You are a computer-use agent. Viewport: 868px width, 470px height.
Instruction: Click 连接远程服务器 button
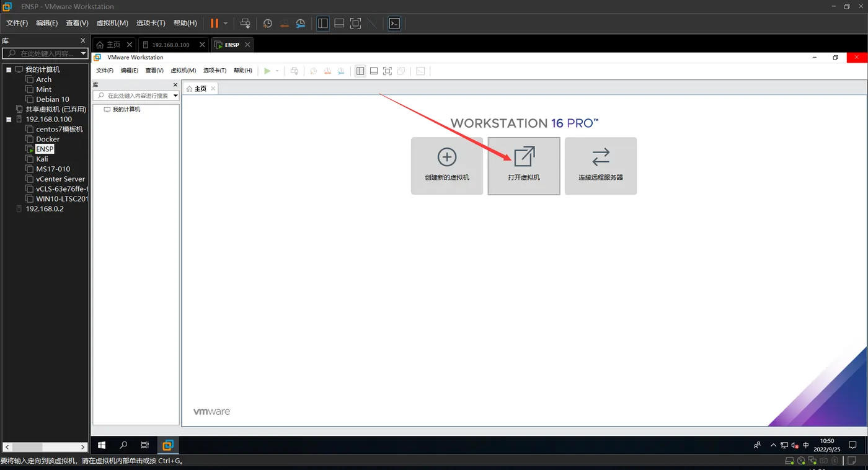point(601,166)
